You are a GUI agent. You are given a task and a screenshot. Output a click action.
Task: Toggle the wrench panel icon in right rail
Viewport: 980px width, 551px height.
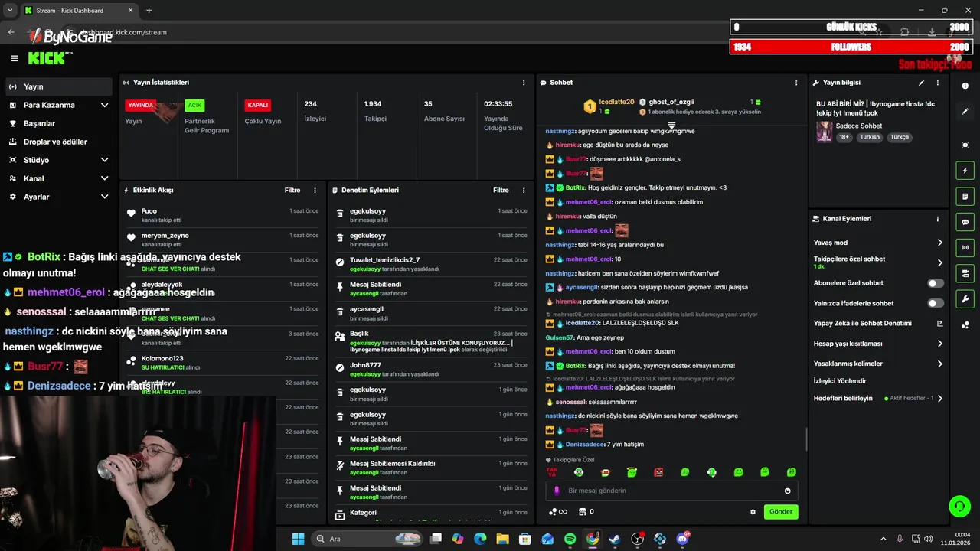click(x=965, y=299)
